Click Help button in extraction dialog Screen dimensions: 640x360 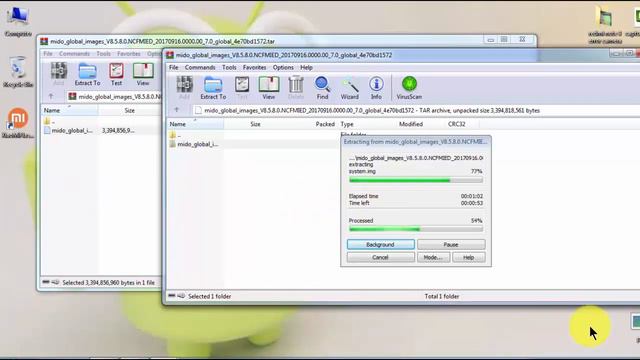469,257
